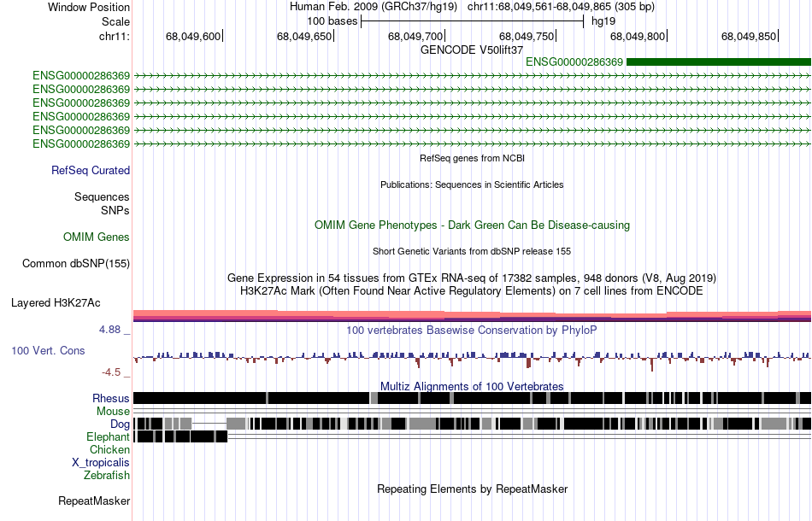Viewport: 812px width, 521px height.
Task: Open Multiz Alignments of 100 Vertebrates title
Action: point(472,387)
